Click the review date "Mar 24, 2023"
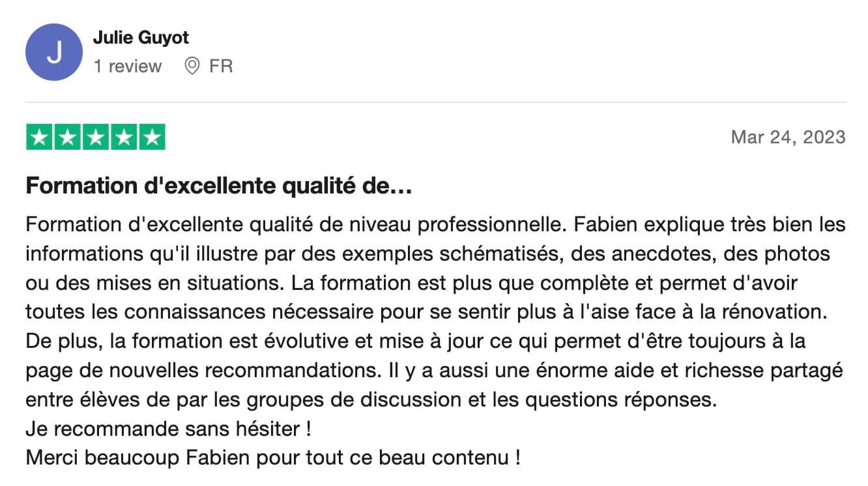Viewport: 868px width, 486px height. pos(788,137)
